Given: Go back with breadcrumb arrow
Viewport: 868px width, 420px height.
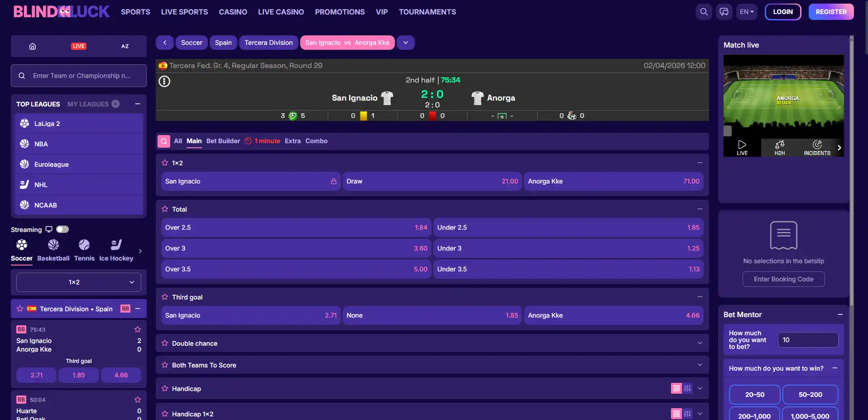Looking at the screenshot, I should pyautogui.click(x=165, y=43).
